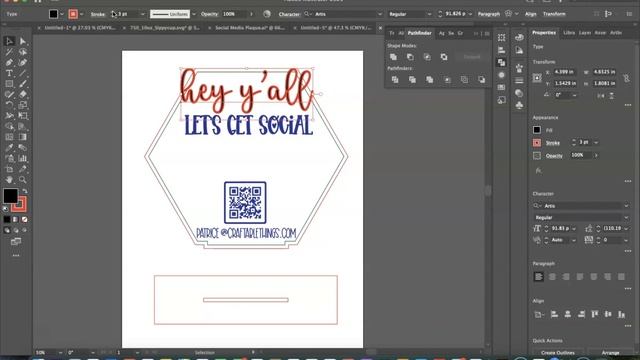
Task: Switch to the None color mode button
Action: pos(24,220)
